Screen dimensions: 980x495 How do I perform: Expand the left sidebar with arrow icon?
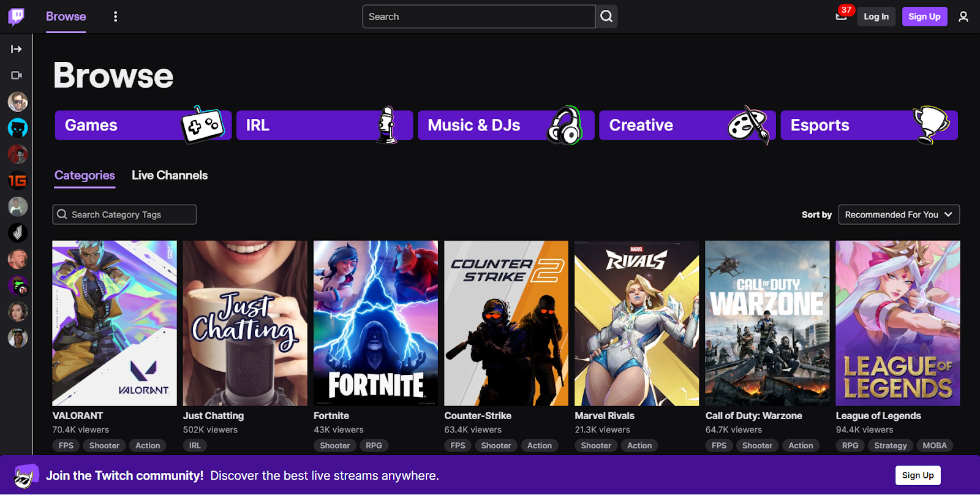[17, 49]
